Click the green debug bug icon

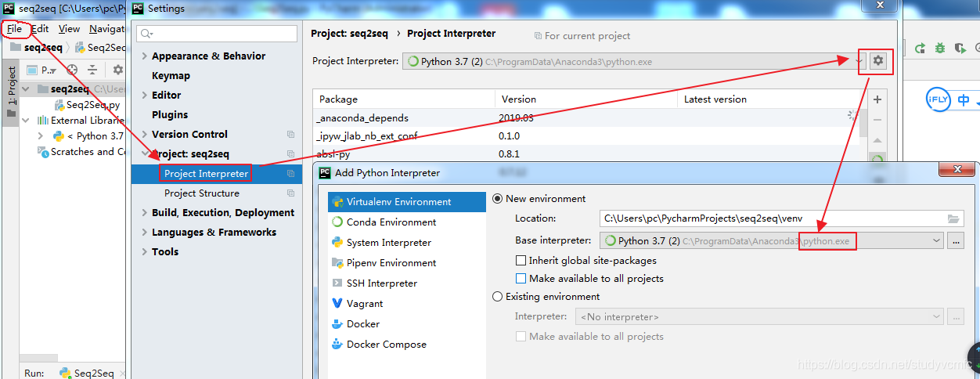coord(940,49)
